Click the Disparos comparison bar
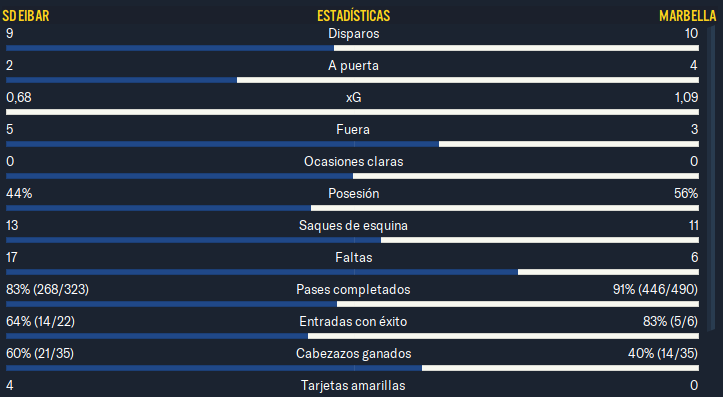723x397 pixels. point(352,48)
